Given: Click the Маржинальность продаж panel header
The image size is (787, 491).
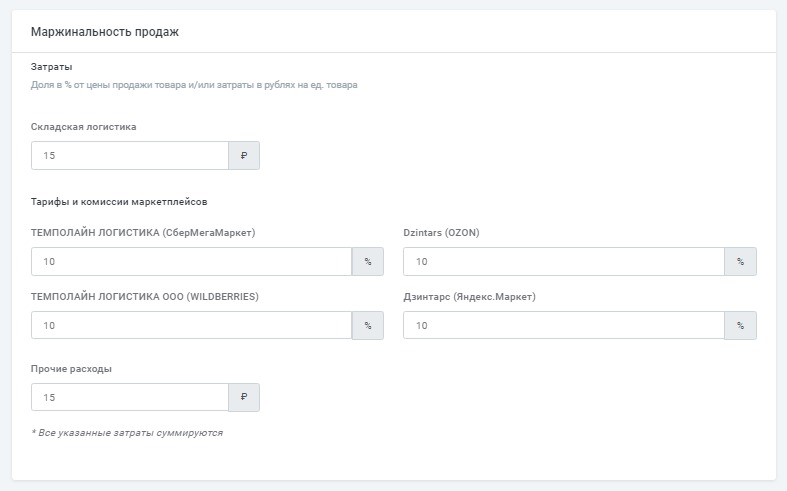Looking at the screenshot, I should (x=105, y=32).
